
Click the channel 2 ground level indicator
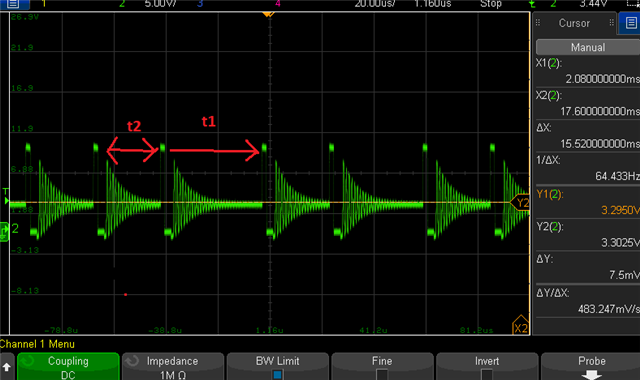click(4, 231)
